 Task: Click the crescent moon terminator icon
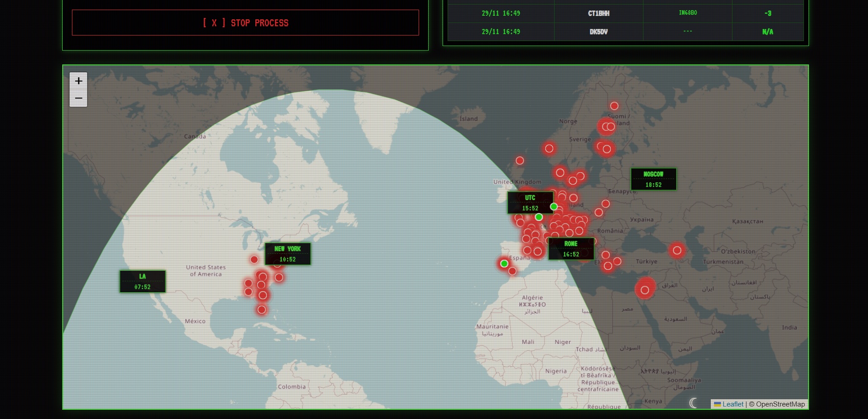(693, 403)
